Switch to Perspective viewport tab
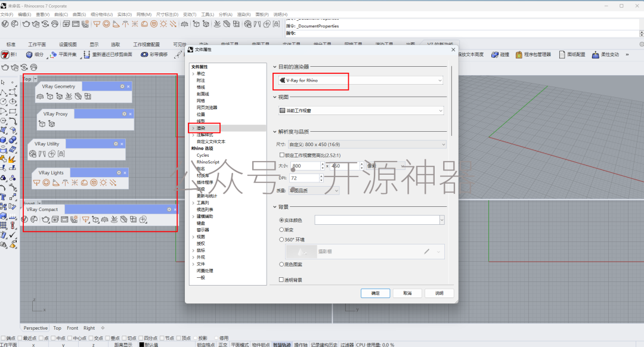The image size is (644, 347). tap(36, 328)
